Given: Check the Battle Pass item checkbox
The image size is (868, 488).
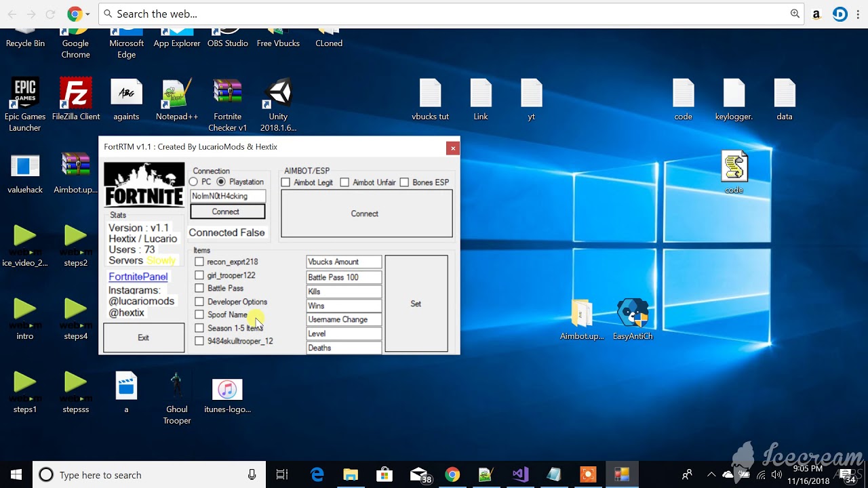Looking at the screenshot, I should [x=199, y=288].
